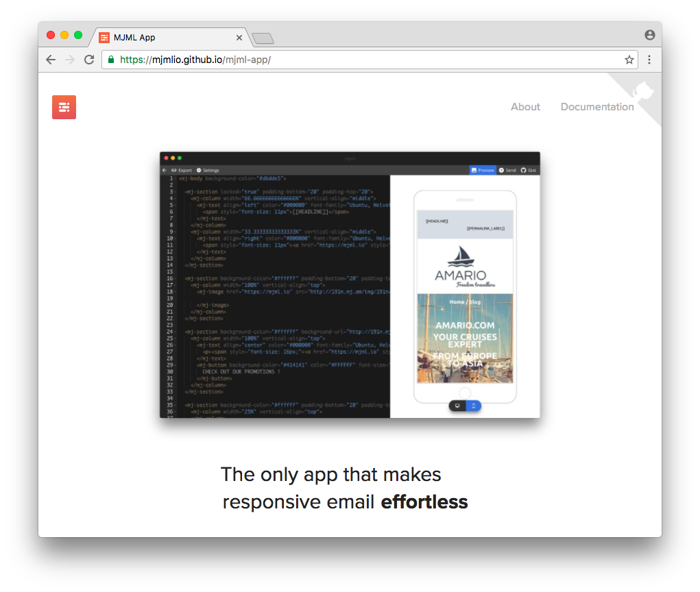Image resolution: width=700 pixels, height=592 pixels.
Task: Open the Documentation link
Action: [x=597, y=107]
